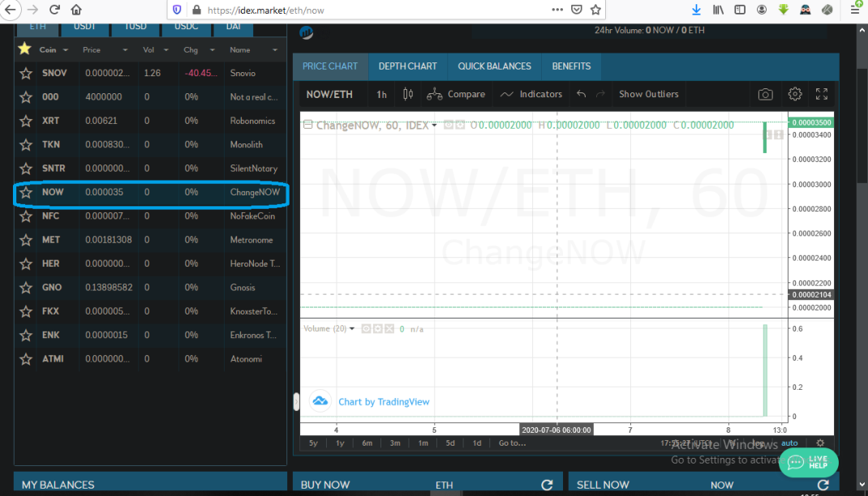Screen dimensions: 868x496
Task: Open the Firefox hamburger menu
Action: pos(855,10)
